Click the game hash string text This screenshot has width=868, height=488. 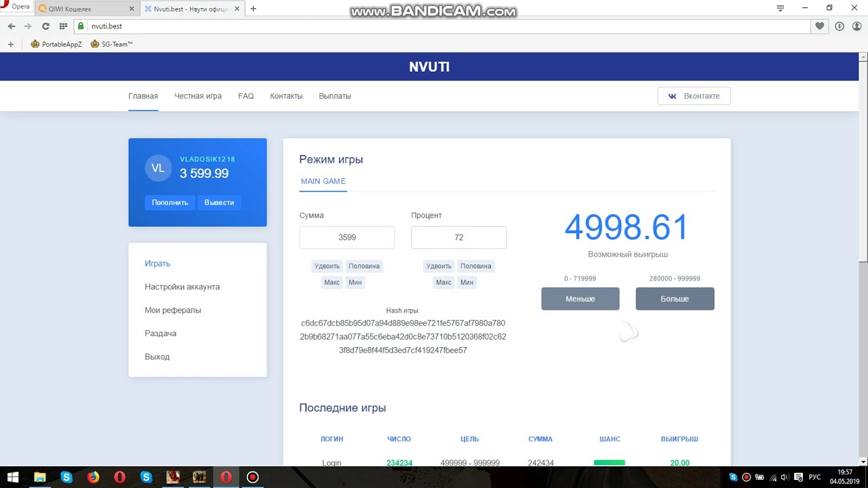(x=403, y=337)
